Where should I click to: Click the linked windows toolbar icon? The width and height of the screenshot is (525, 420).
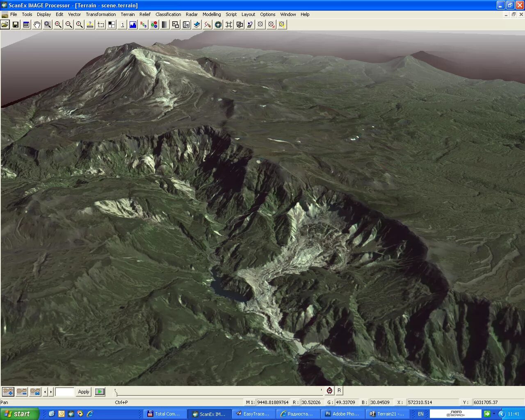coord(240,25)
